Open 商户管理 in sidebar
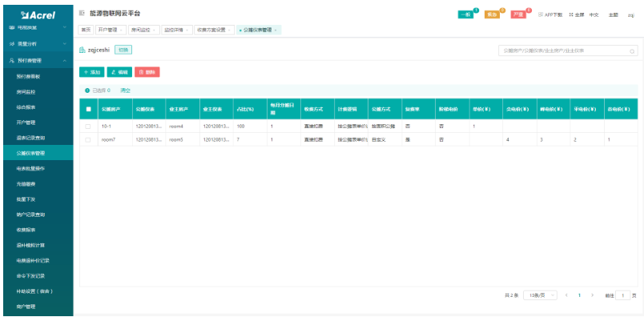Image resolution: width=644 pixels, height=317 pixels. click(38, 307)
